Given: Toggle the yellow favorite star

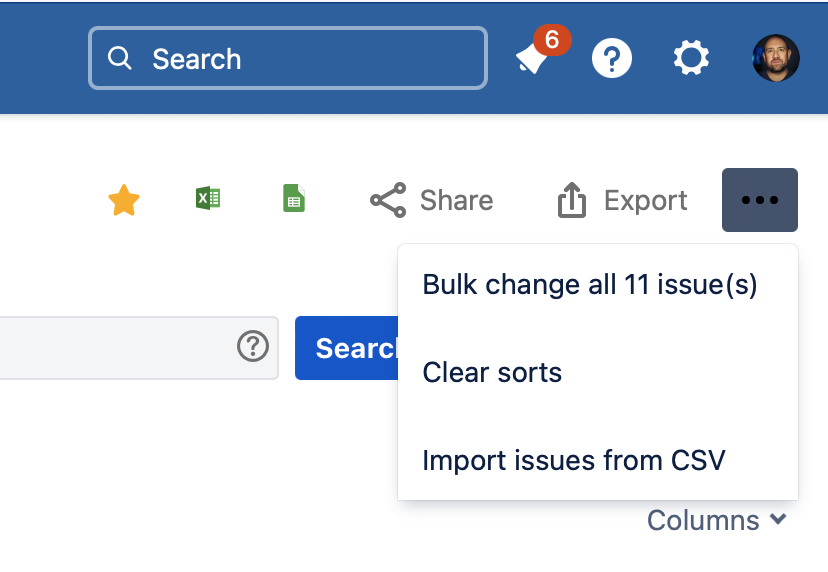Looking at the screenshot, I should [x=124, y=200].
